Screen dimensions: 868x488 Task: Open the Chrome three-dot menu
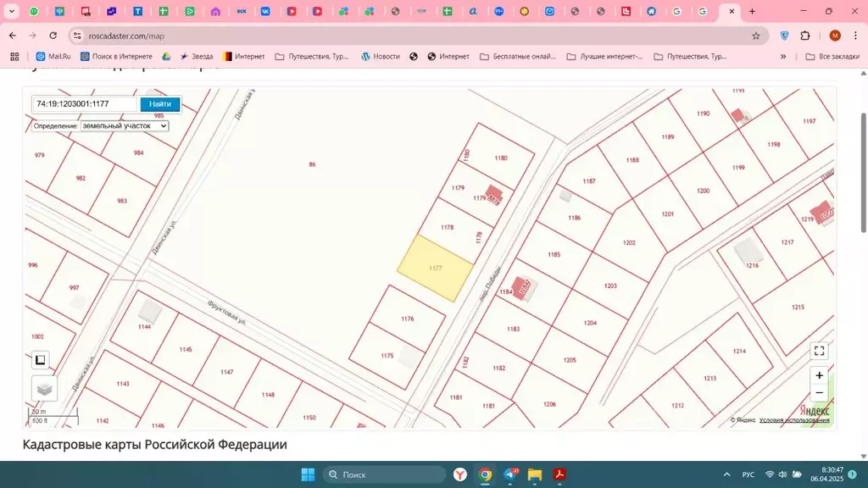click(855, 36)
